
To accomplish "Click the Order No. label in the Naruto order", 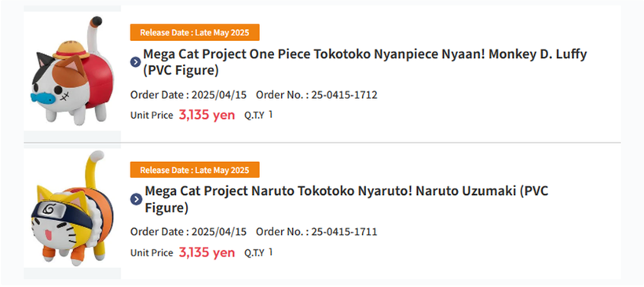I will click(282, 232).
